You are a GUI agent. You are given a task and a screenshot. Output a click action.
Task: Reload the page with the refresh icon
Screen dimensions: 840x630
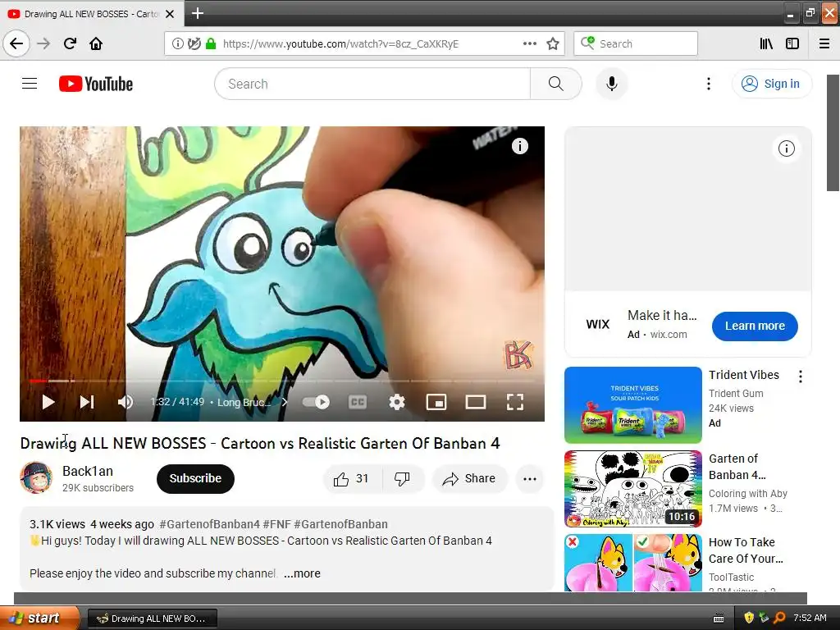tap(70, 43)
